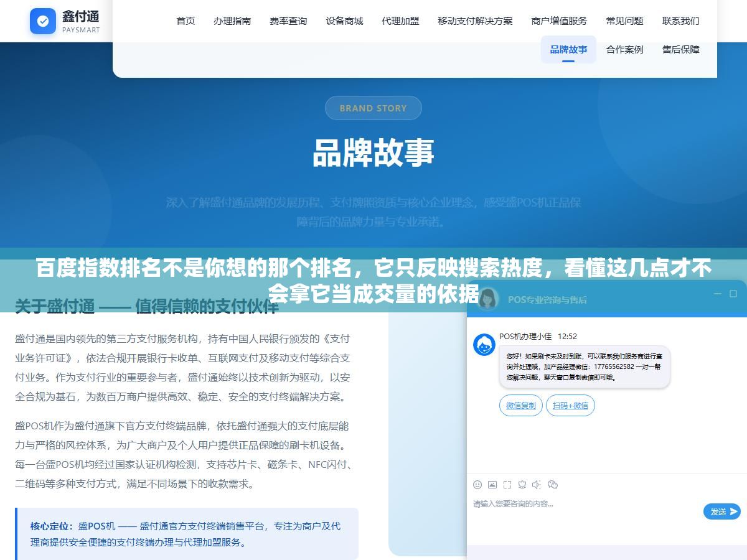Click the PaySmart logo checkmark icon
747x560 pixels.
(43, 21)
